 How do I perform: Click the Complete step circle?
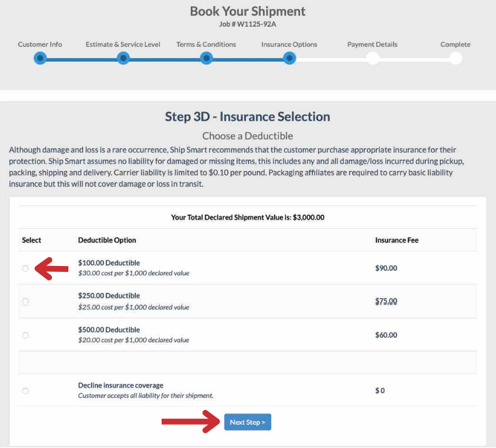(456, 58)
